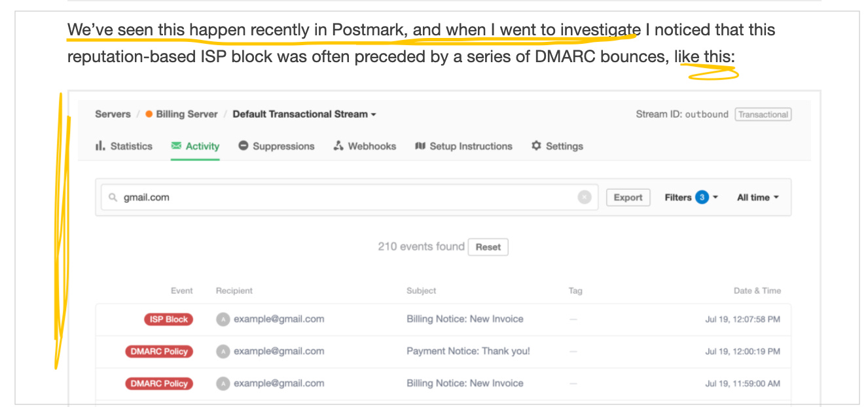Click the Suppressions minus-circle icon

point(244,146)
